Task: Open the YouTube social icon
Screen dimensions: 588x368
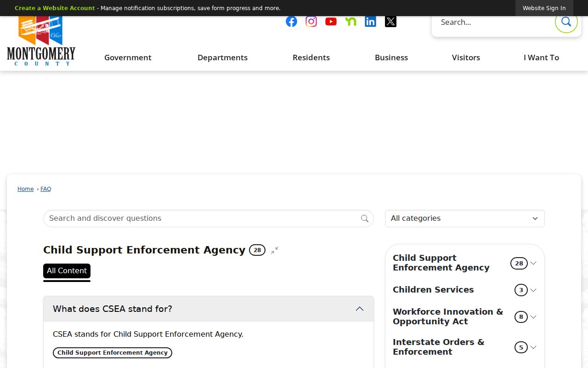Action: coord(331,22)
